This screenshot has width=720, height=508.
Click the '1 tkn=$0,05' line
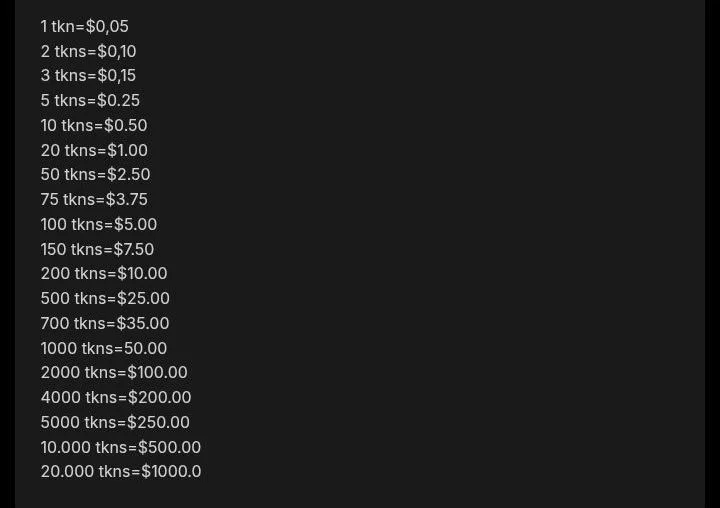click(84, 26)
